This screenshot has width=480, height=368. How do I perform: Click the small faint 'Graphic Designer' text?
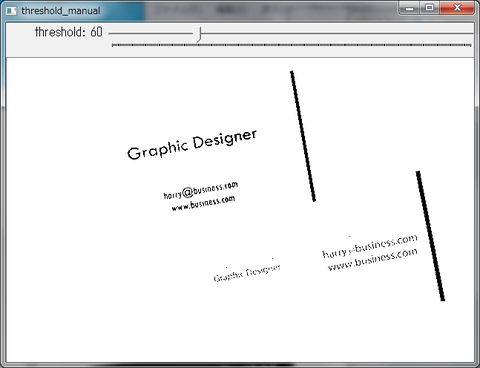point(247,273)
